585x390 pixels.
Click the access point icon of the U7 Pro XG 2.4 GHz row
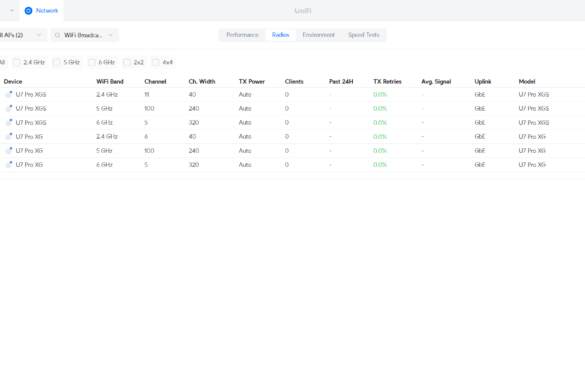[x=9, y=137]
